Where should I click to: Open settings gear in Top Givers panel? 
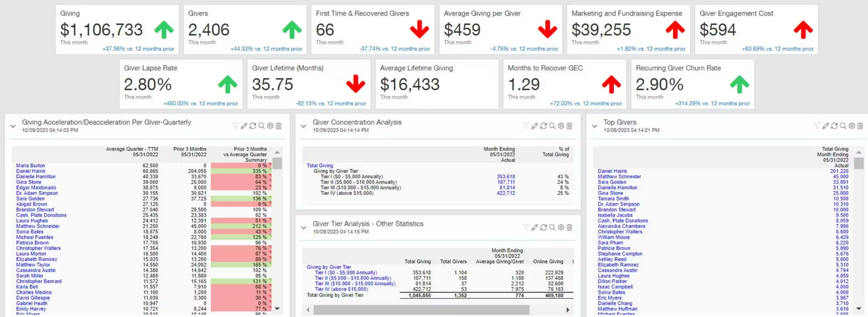click(852, 126)
